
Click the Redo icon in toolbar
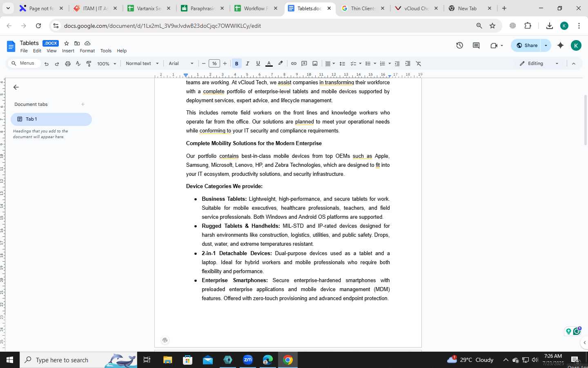pyautogui.click(x=57, y=64)
